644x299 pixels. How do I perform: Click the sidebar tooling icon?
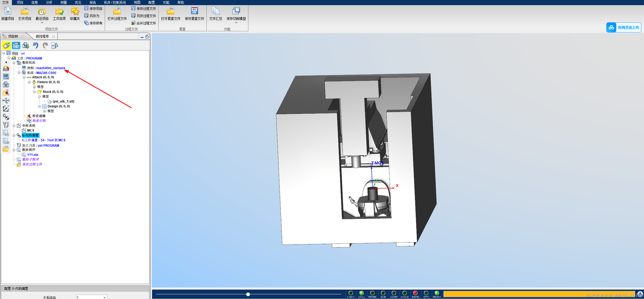pyautogui.click(x=6, y=125)
